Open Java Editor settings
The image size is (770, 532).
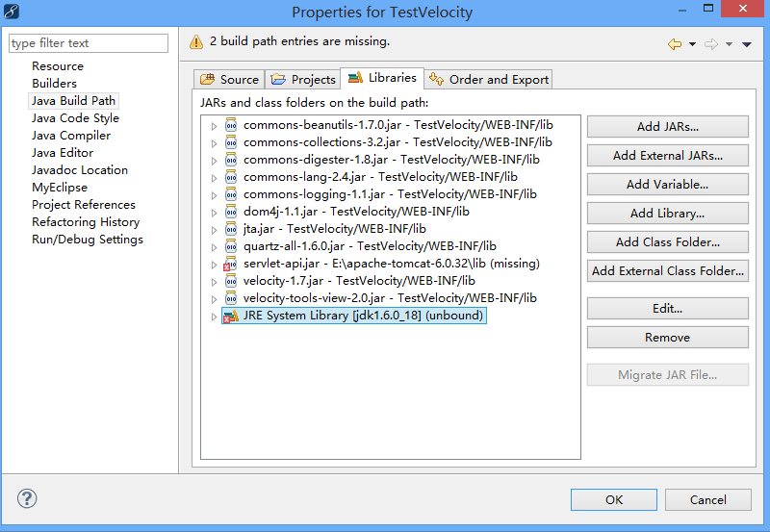point(63,153)
